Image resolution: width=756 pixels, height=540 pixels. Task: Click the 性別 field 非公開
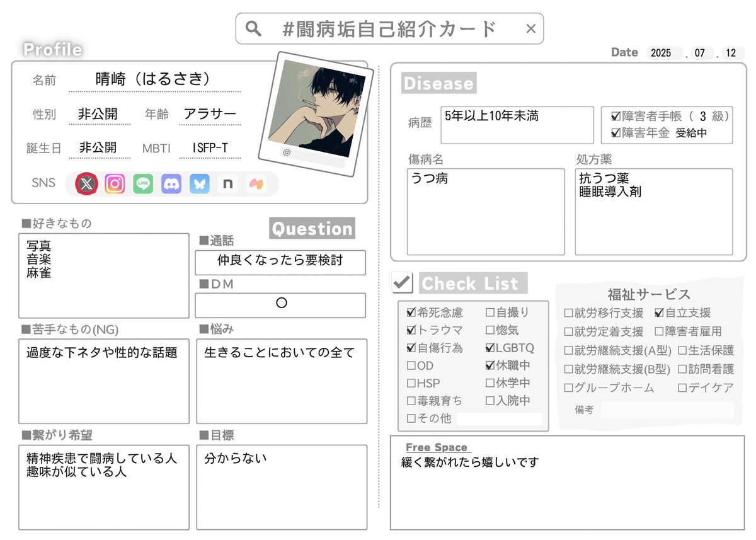pyautogui.click(x=99, y=114)
